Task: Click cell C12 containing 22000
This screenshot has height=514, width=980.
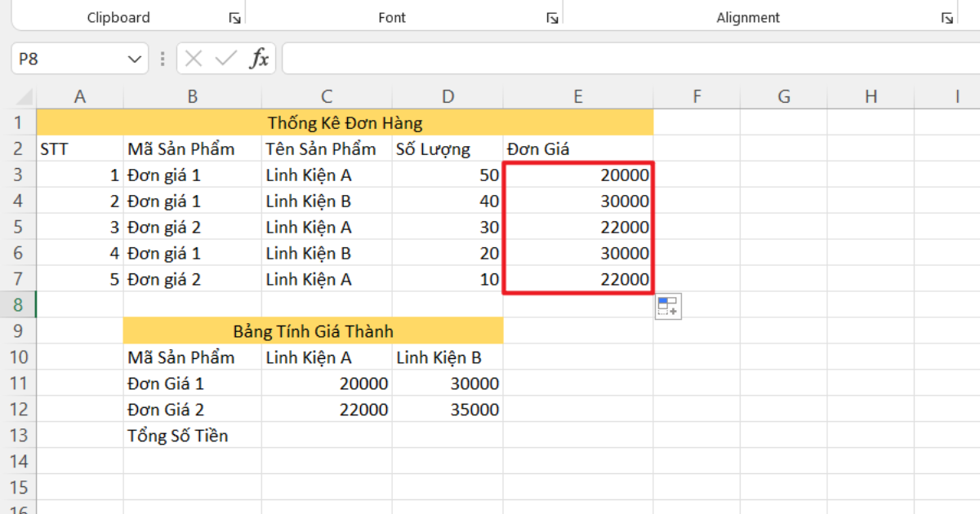Action: coord(327,410)
